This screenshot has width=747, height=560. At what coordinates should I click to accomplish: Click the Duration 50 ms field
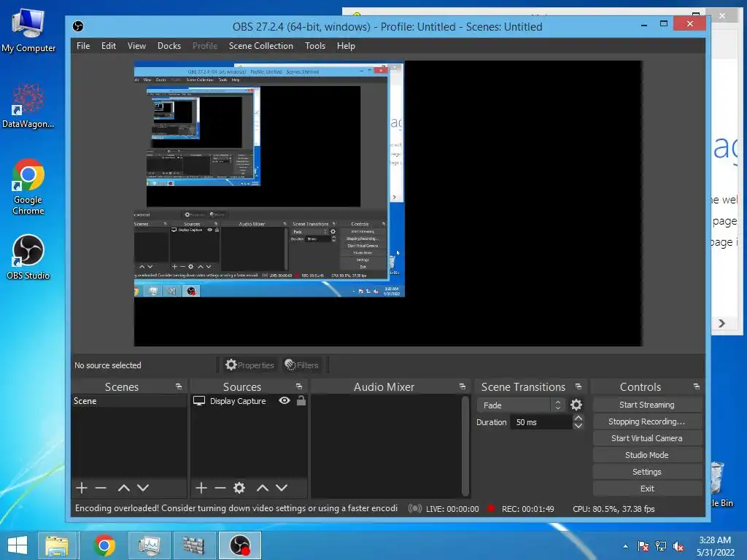pyautogui.click(x=541, y=422)
